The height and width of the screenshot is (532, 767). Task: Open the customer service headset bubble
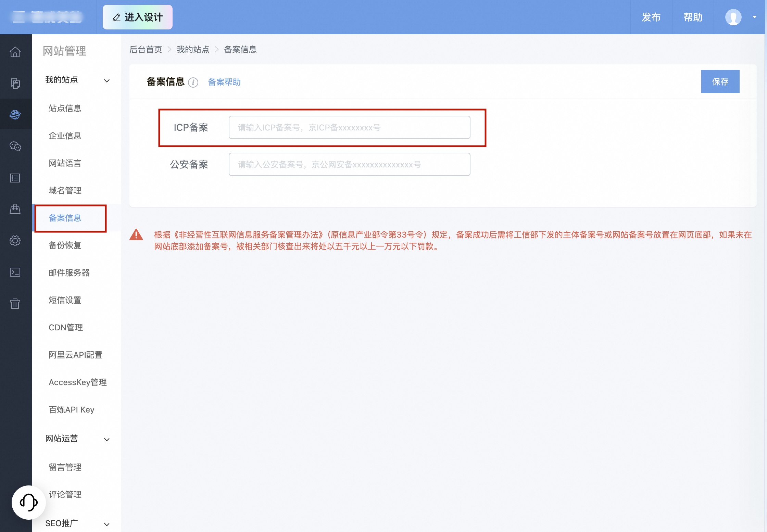29,502
